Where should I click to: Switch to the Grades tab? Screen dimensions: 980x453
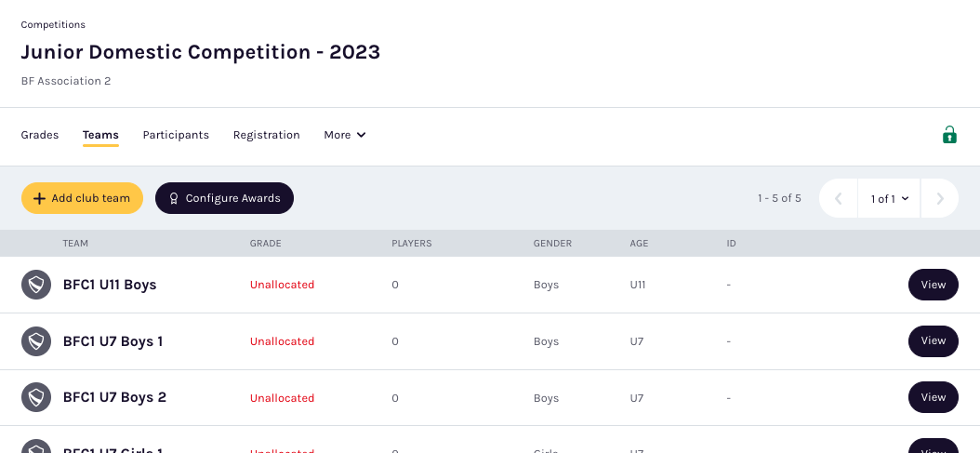pyautogui.click(x=40, y=135)
